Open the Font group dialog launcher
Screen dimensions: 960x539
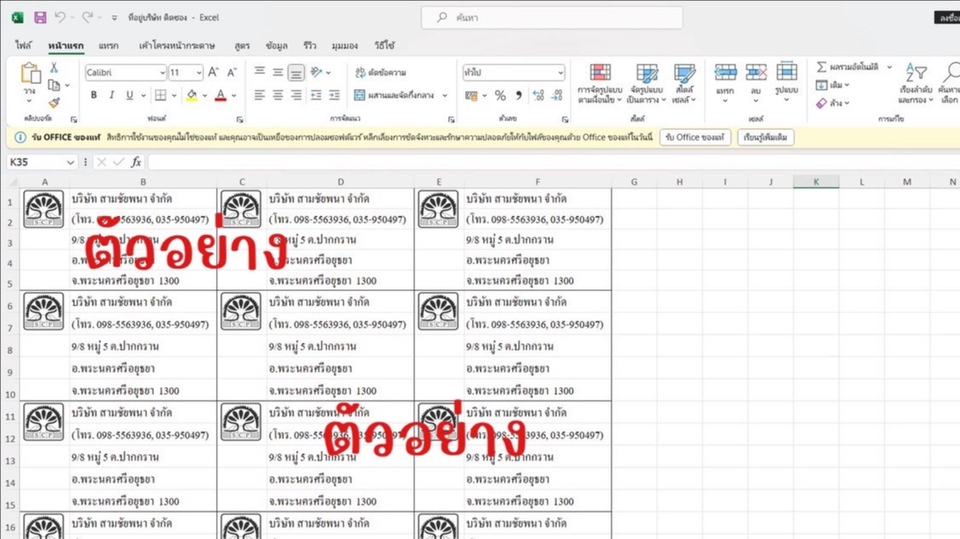[239, 119]
